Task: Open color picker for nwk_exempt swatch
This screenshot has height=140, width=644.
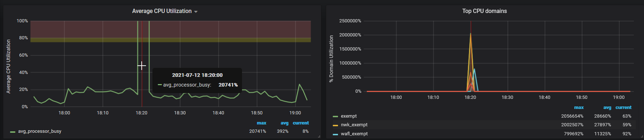Action: point(335,125)
